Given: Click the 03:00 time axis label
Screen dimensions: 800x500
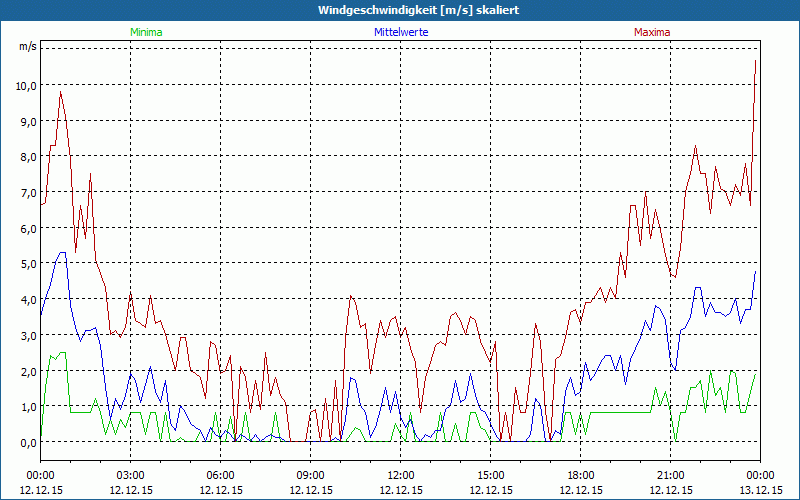Looking at the screenshot, I should coord(131,476).
